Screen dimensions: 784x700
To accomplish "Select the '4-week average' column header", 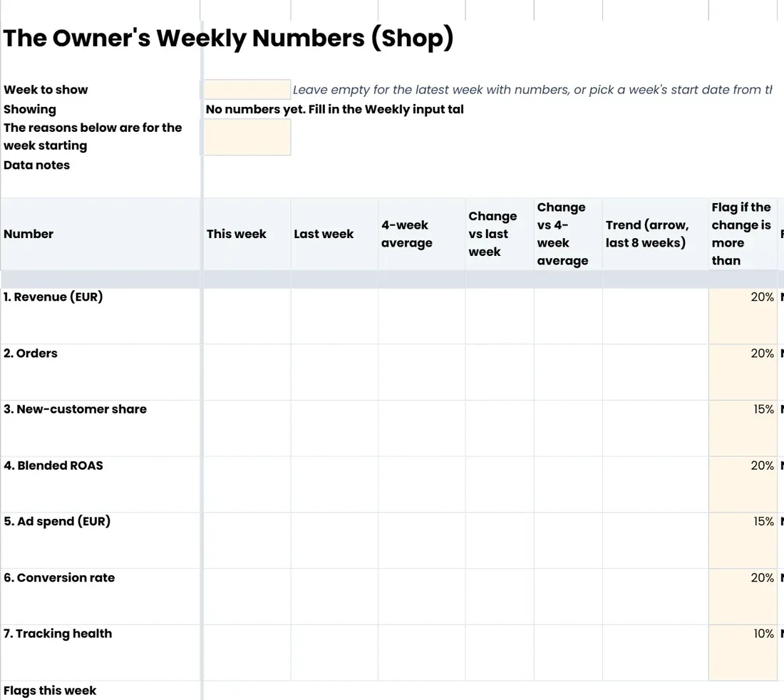I will click(x=422, y=234).
